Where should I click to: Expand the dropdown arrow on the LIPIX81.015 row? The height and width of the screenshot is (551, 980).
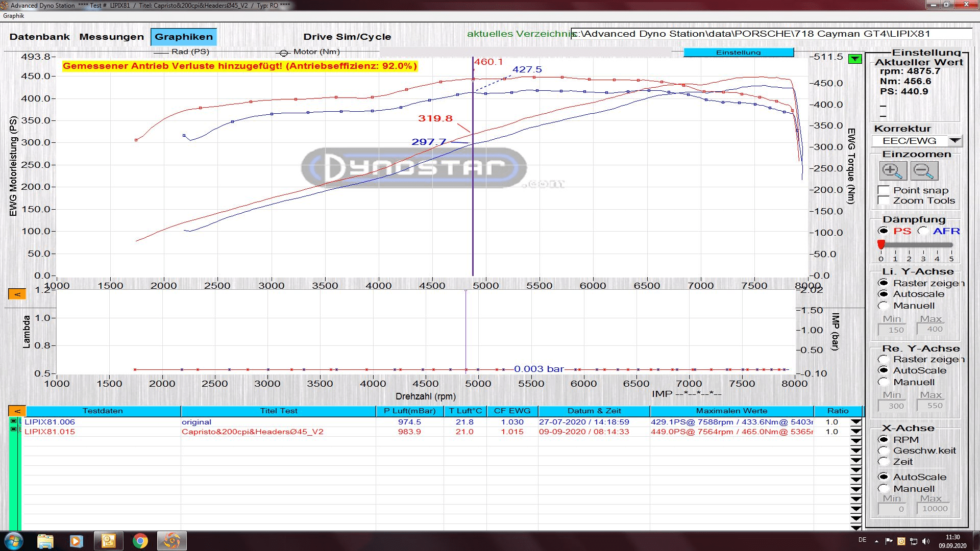point(857,432)
